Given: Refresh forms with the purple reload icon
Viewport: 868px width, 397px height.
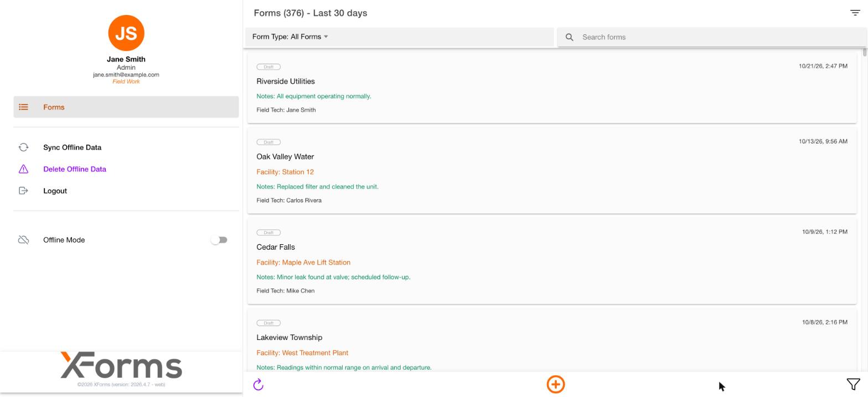Looking at the screenshot, I should point(258,385).
